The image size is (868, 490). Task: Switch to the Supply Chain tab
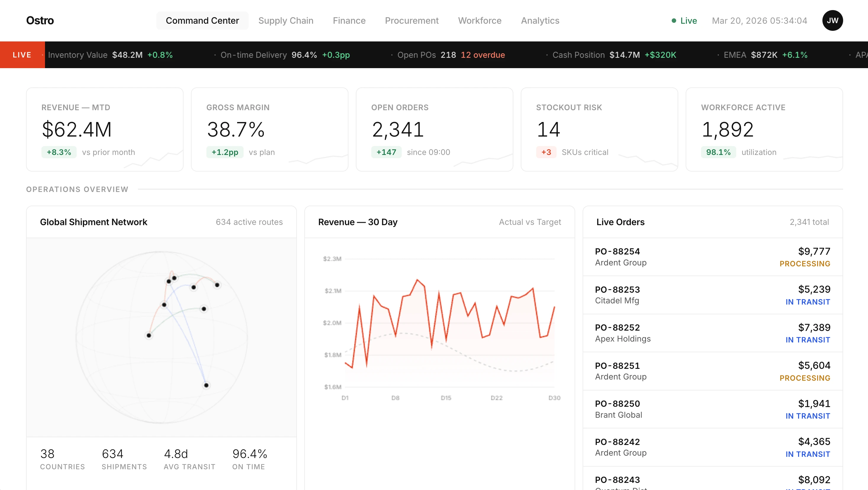[x=286, y=20]
